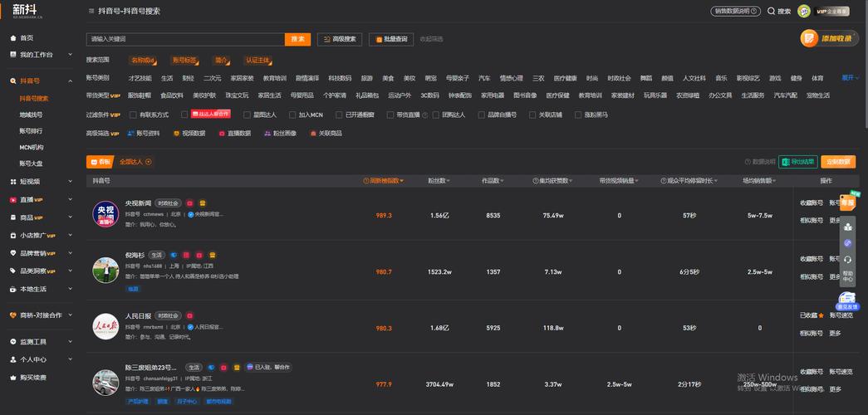868x415 pixels.
Task: Sort by 粉丝数 column
Action: [439, 181]
